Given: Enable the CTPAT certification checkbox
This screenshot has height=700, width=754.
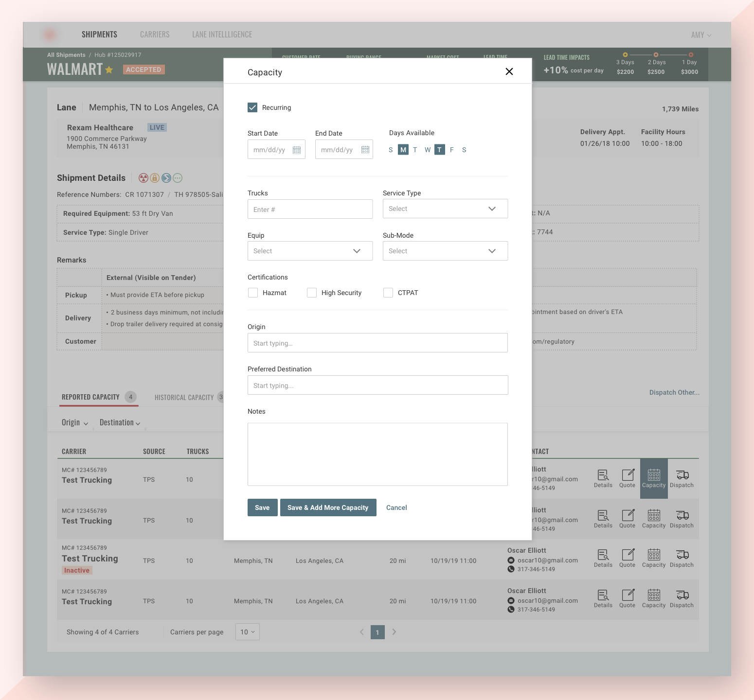Looking at the screenshot, I should click(388, 293).
